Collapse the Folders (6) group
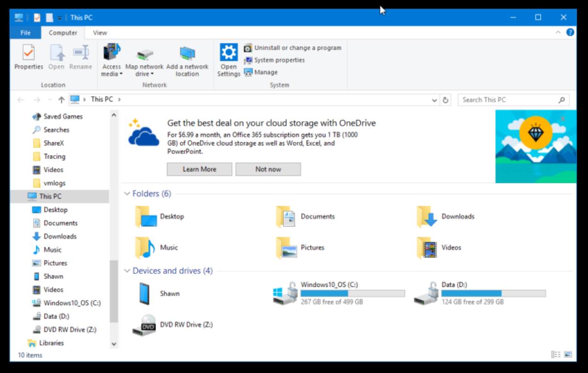The width and height of the screenshot is (588, 373). pos(127,194)
